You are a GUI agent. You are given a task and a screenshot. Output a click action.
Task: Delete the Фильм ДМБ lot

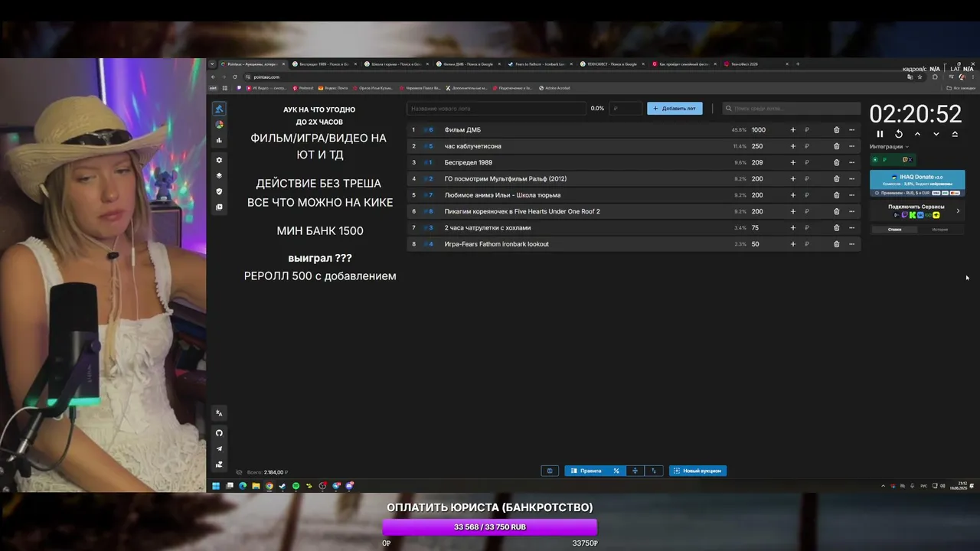click(x=836, y=130)
